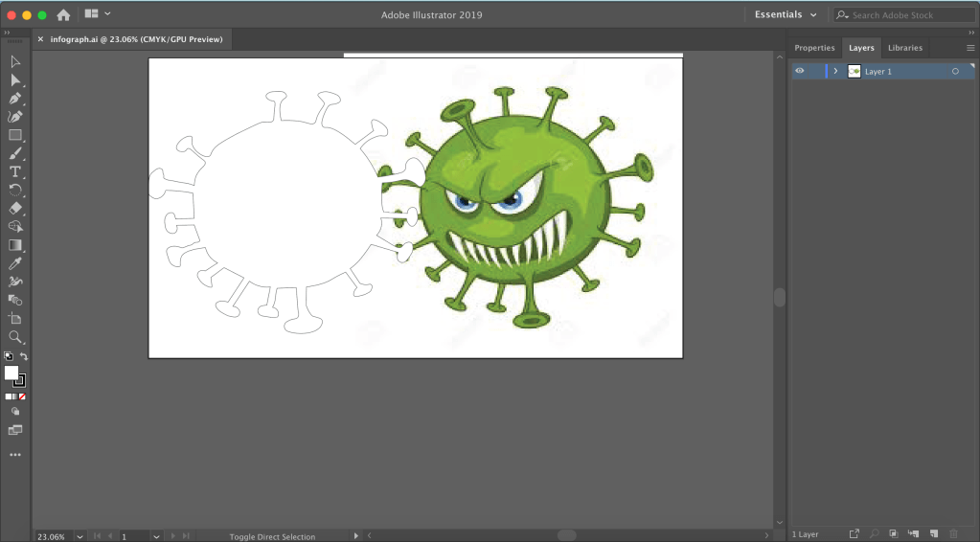
Task: Activate the Direct Selection tool
Action: coord(15,79)
